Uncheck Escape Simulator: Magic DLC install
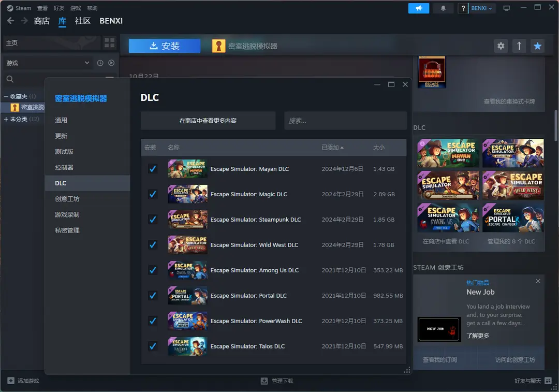 [x=153, y=194]
